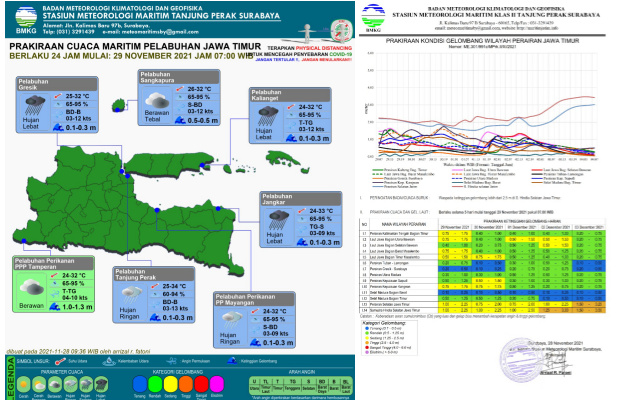Click the U cell in the Arah Angin table
The height and width of the screenshot is (400, 620).
point(254,381)
